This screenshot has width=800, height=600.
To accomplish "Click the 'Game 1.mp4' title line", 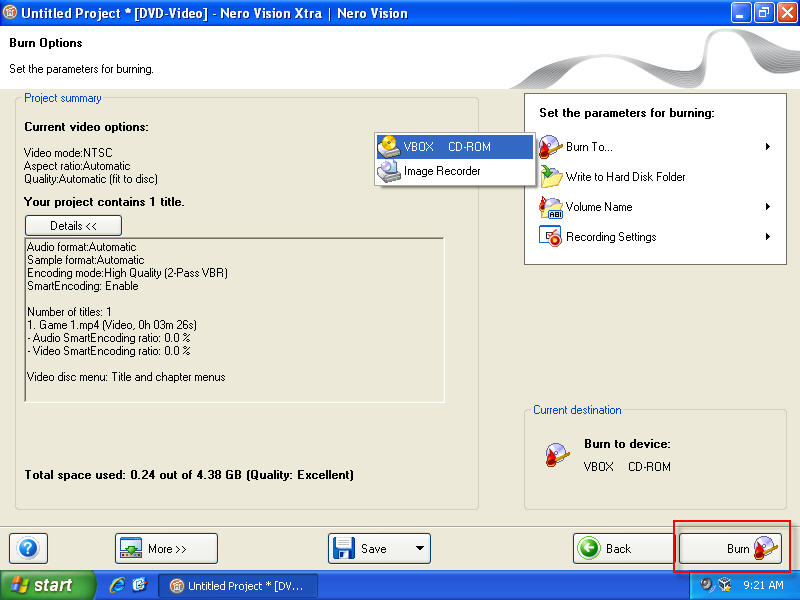I will (x=112, y=325).
